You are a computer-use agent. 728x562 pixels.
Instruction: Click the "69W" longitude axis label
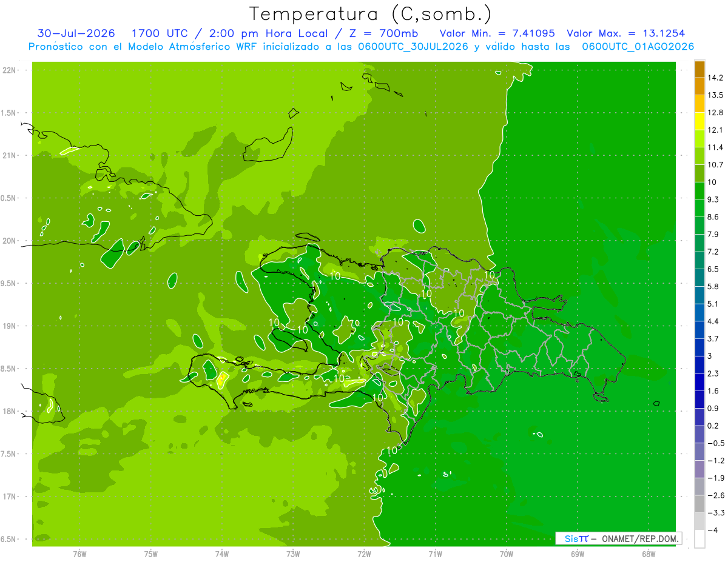coord(578,554)
